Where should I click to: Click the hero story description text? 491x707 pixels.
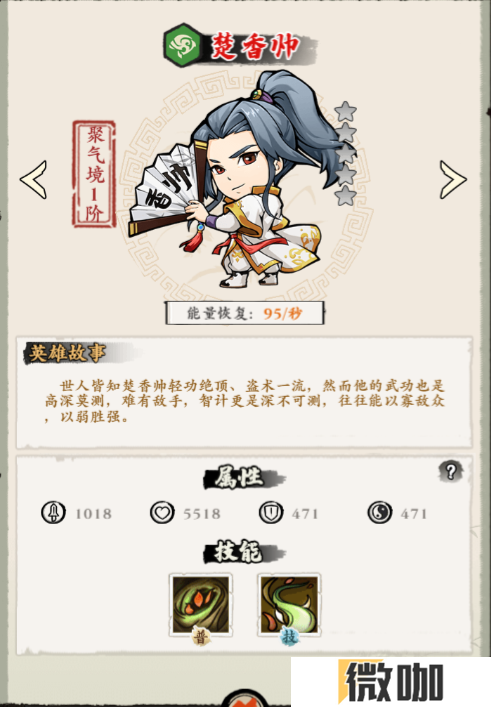coord(245,401)
